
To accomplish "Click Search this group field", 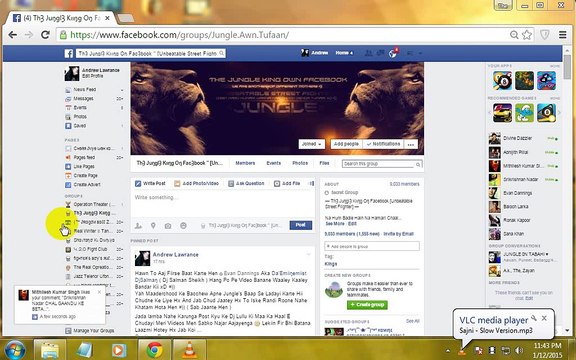I will (x=382, y=164).
